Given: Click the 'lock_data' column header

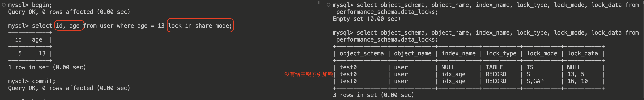Looking at the screenshot, I should click(582, 54).
